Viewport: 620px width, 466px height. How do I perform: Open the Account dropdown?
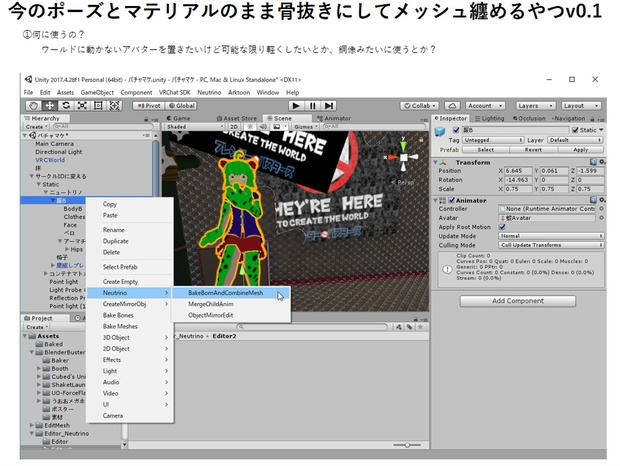pos(485,106)
